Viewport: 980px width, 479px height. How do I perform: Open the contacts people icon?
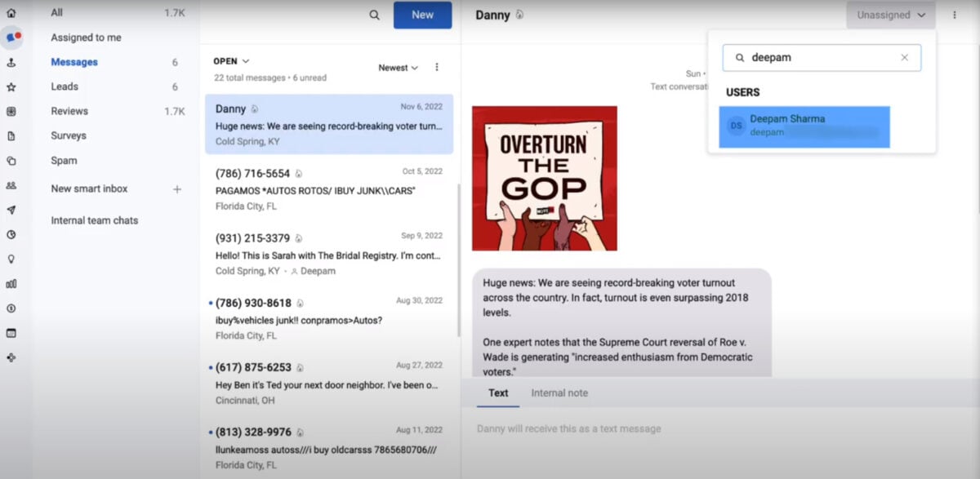11,185
